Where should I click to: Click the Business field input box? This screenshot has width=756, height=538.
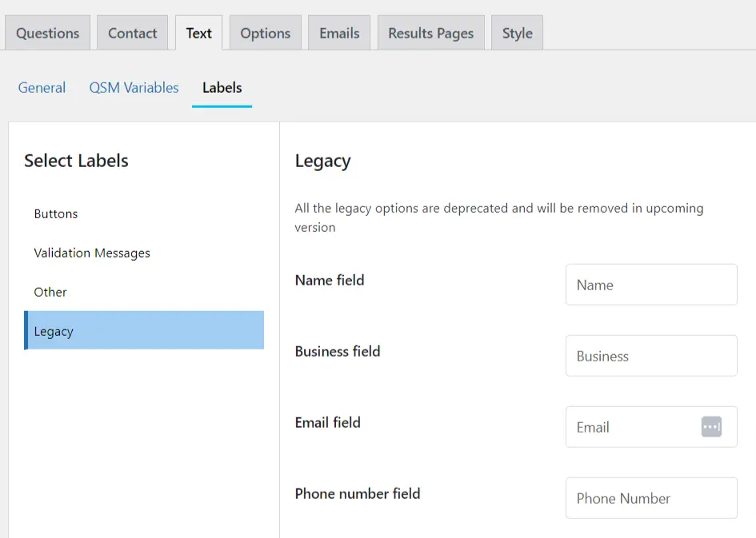650,355
